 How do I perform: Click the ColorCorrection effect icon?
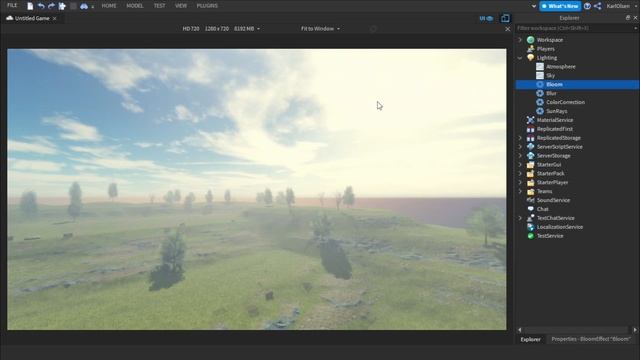coord(540,102)
